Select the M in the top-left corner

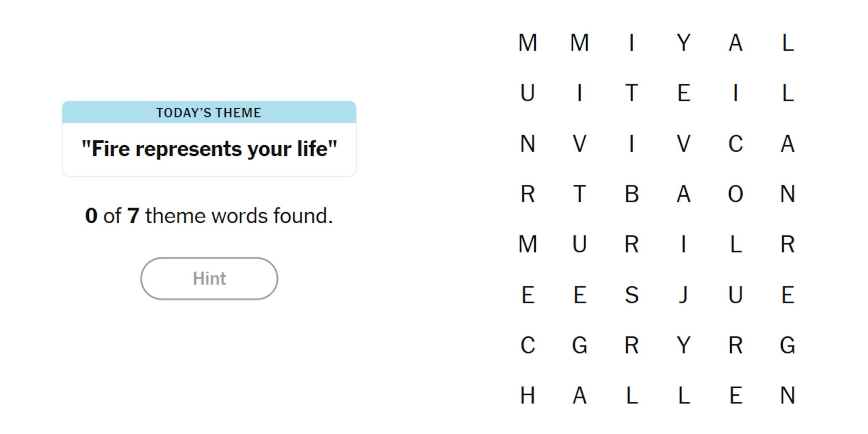click(528, 43)
